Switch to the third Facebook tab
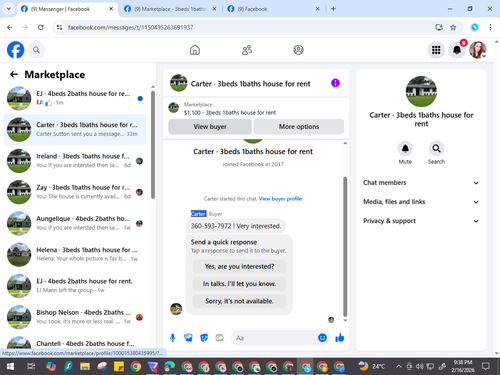The image size is (500, 375). 273,9
